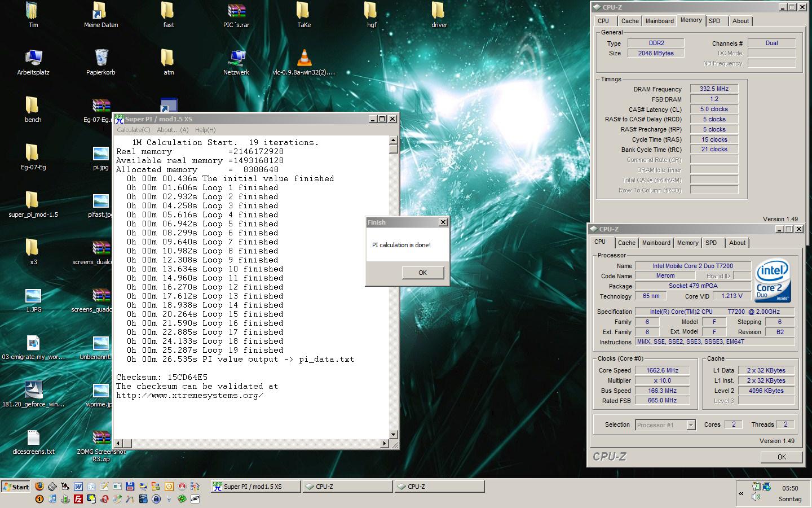The image size is (812, 508).
Task: Click the Core Speed value 1662.6 MHz
Action: click(x=663, y=370)
